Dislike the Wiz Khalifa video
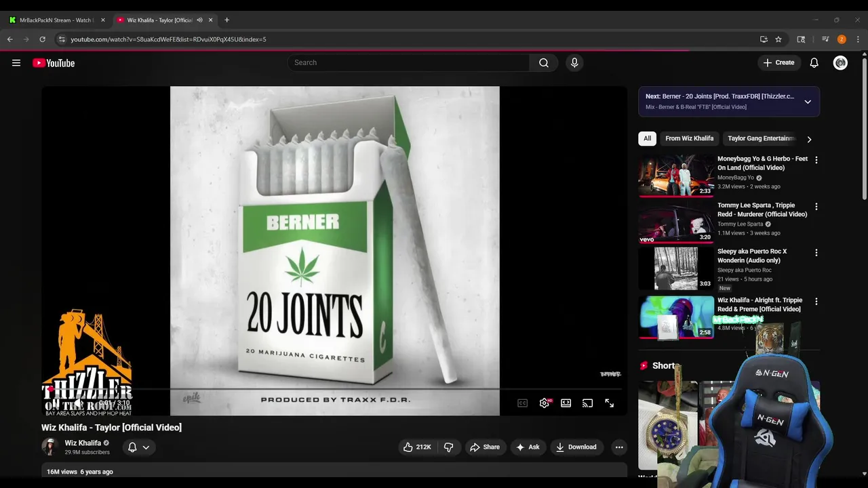This screenshot has width=868, height=488. (x=448, y=447)
